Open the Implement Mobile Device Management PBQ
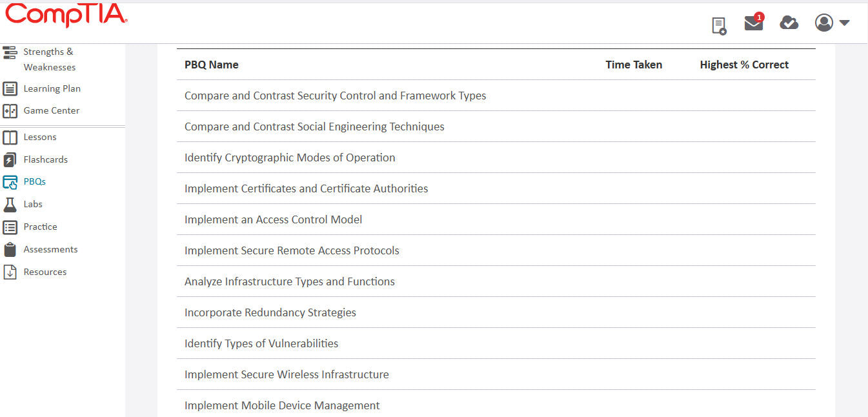This screenshot has width=868, height=417. point(282,405)
